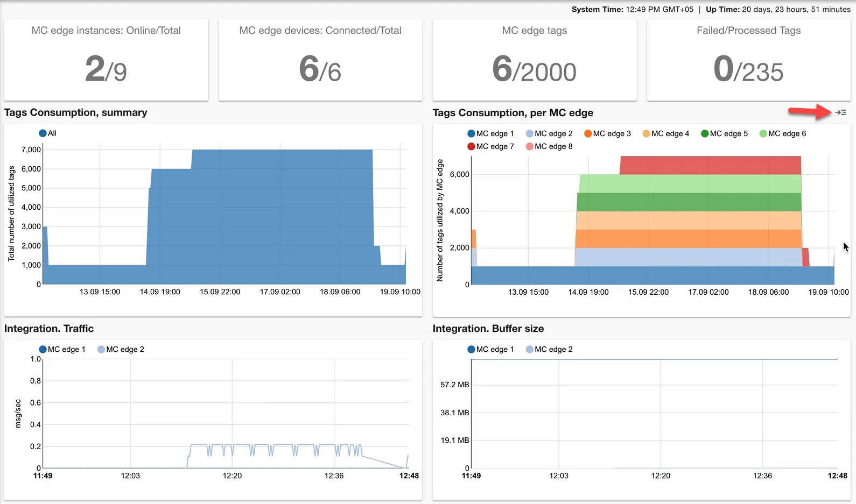
Task: Click the Failed/Processed Tags 0/235 value
Action: pyautogui.click(x=748, y=69)
